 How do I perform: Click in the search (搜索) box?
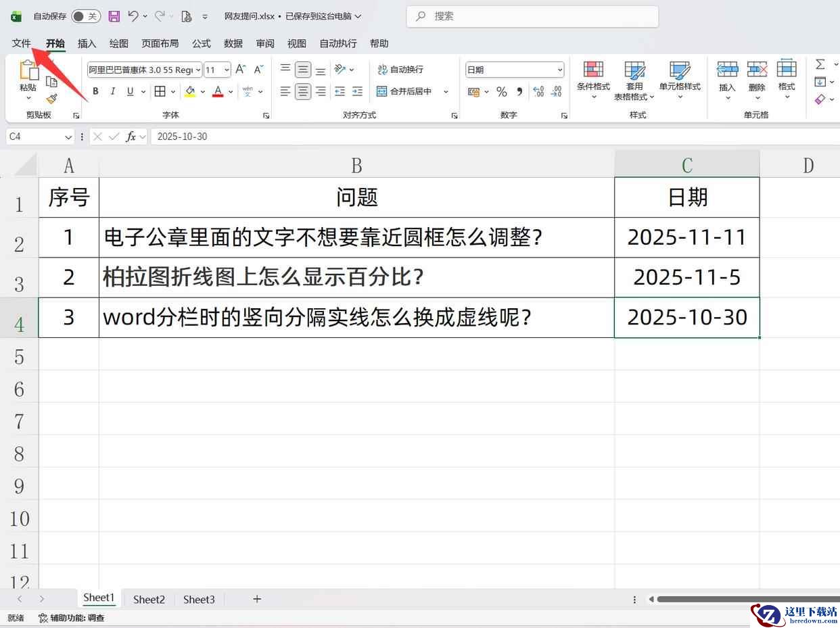pos(532,16)
